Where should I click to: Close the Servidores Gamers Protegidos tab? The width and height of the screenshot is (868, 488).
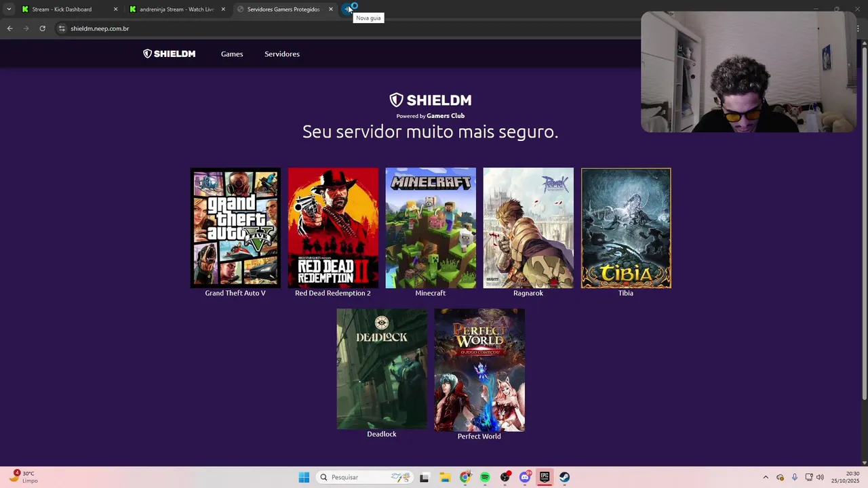(331, 9)
